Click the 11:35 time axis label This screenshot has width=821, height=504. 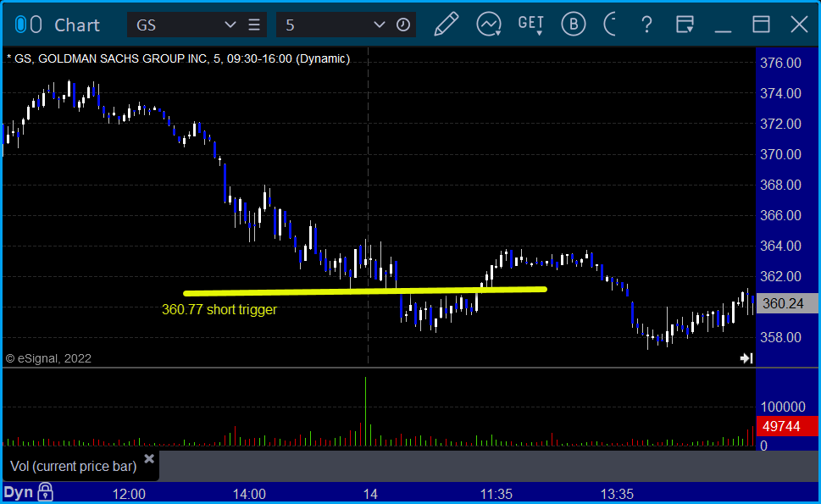(496, 494)
